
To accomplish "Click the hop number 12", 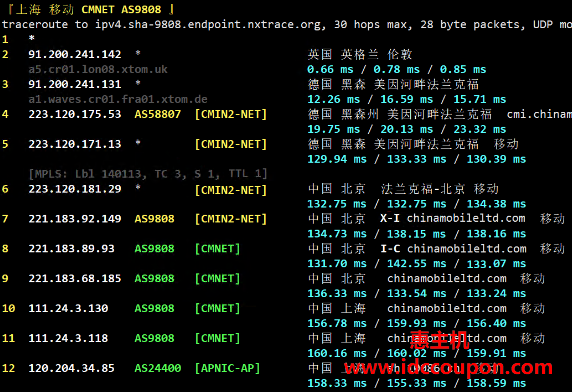I will tap(8, 368).
